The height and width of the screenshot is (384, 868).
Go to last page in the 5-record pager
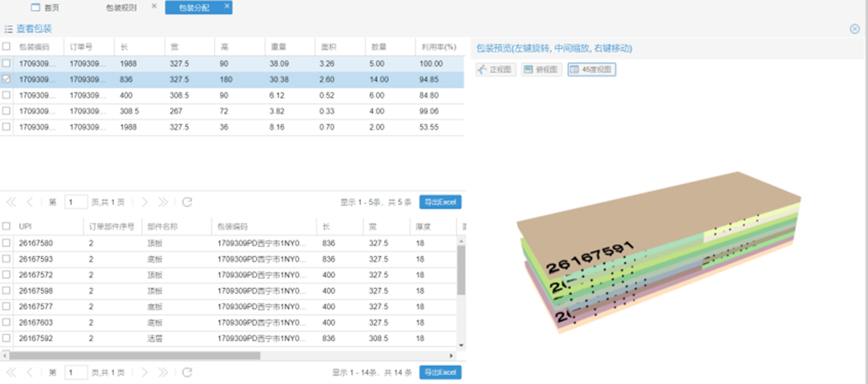163,202
